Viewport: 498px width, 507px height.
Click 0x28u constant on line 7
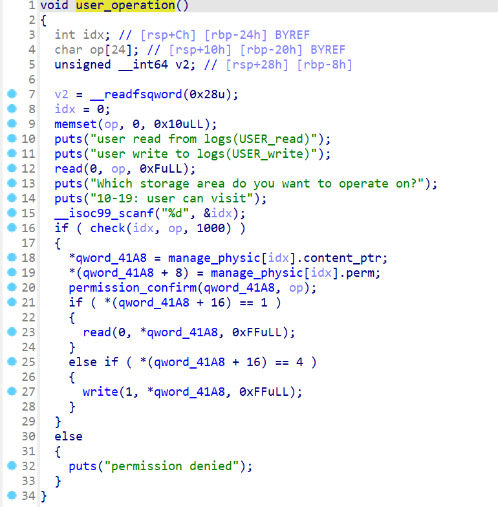[207, 94]
